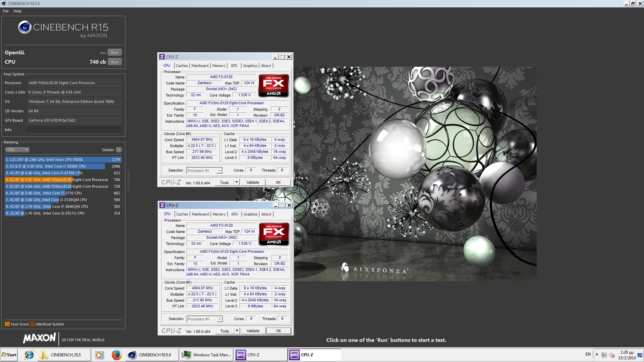Viewport: 644px width, 362px height.
Task: Select ranking row Intel Core i7-3840QM
Action: [63, 206]
